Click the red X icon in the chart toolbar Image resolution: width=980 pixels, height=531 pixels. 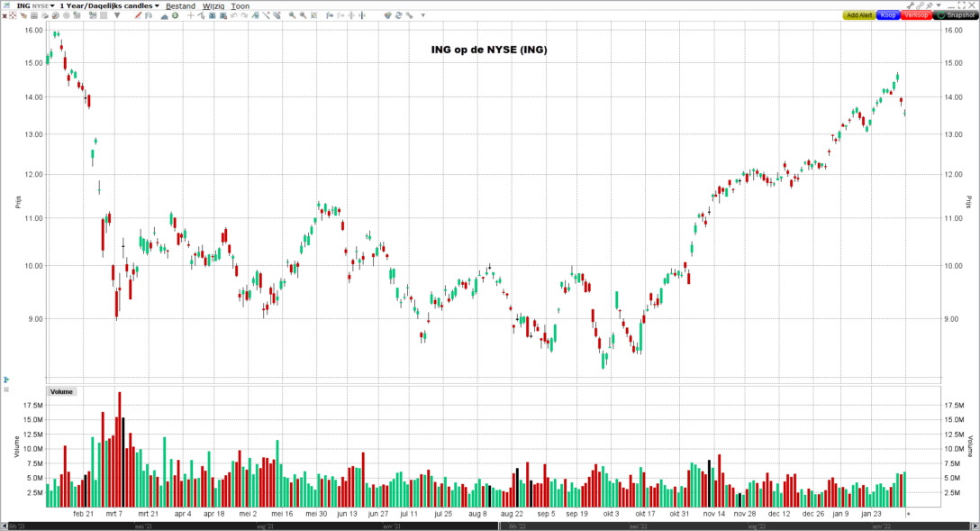5,15
